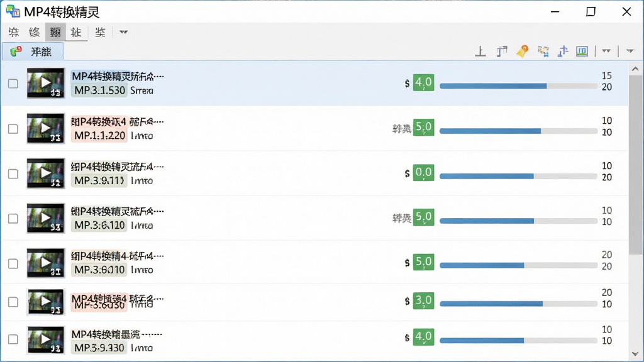Click the green 0,0 badge
This screenshot has width=644, height=362.
(423, 172)
